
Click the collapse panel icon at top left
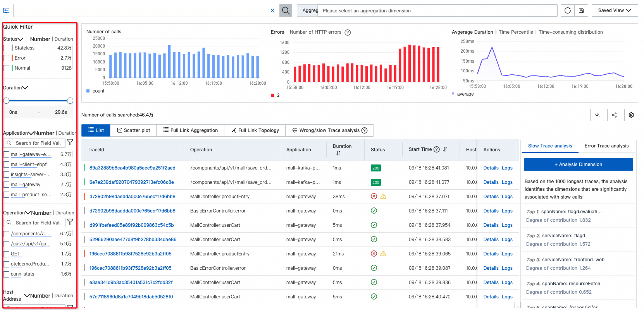(6, 10)
